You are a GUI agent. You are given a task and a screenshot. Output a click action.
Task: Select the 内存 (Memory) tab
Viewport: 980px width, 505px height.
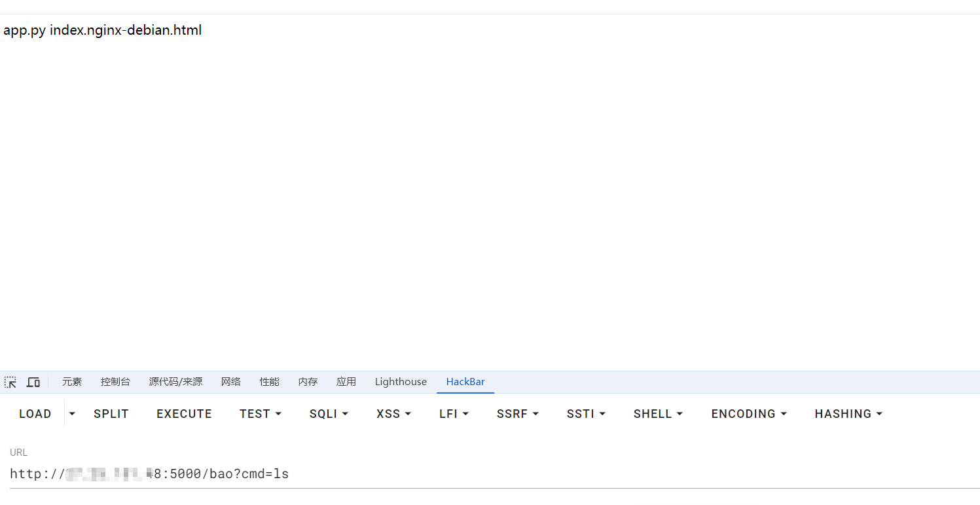pyautogui.click(x=308, y=382)
